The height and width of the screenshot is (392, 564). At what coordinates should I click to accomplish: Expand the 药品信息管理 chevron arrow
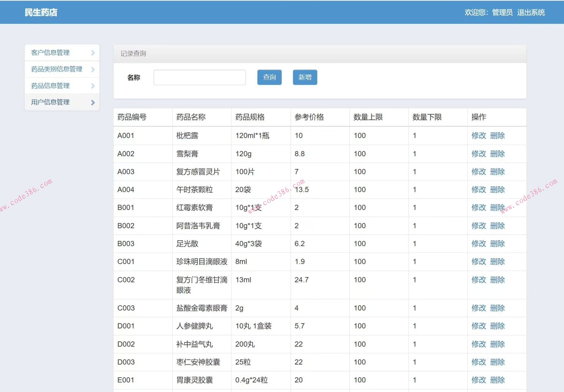[93, 86]
